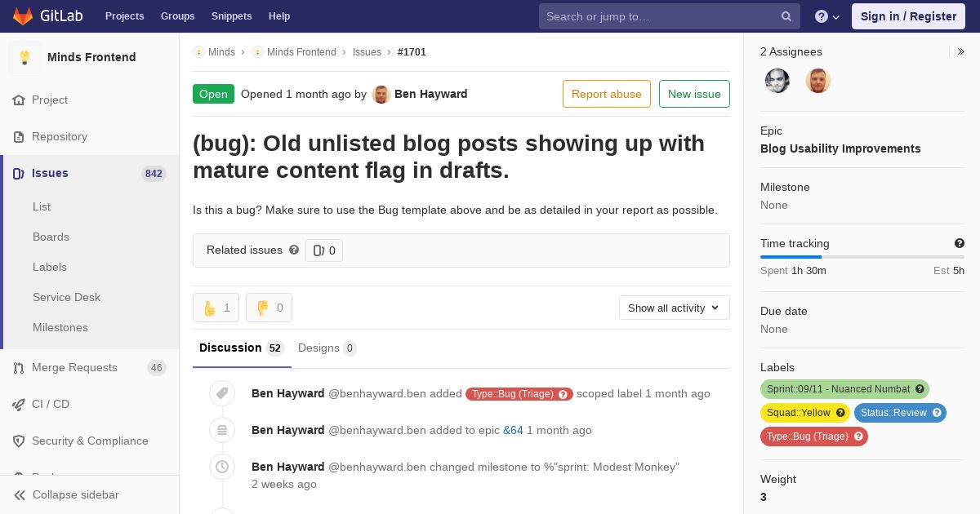Click Report abuse button

tap(607, 94)
